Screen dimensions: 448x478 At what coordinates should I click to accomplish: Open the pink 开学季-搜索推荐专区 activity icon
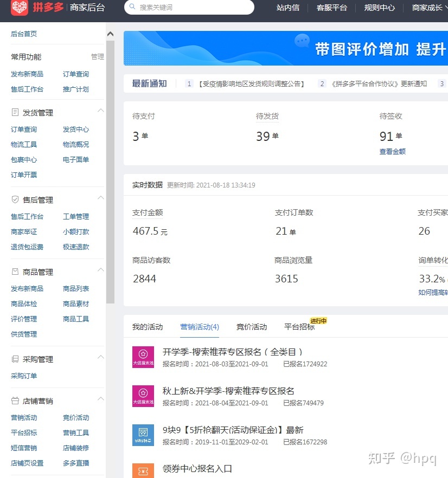(x=143, y=357)
